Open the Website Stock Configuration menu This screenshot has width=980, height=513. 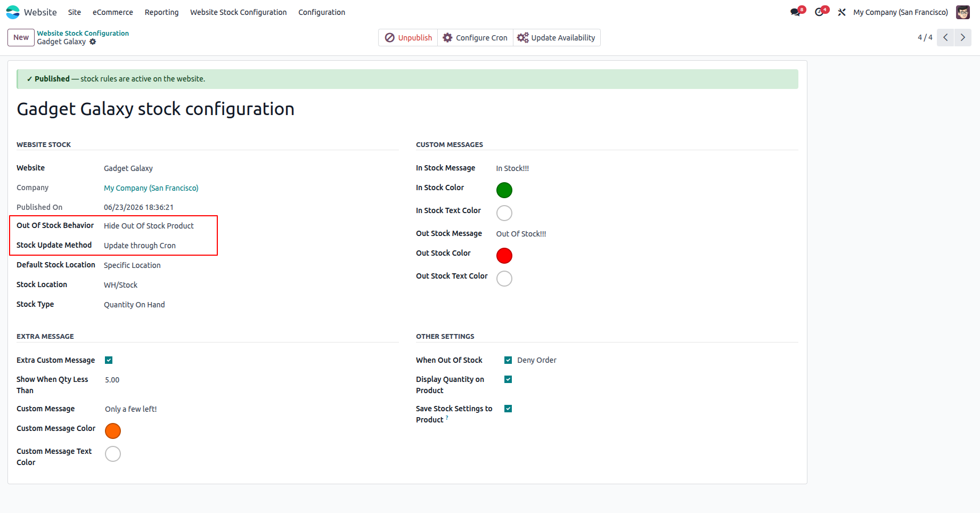click(x=239, y=12)
